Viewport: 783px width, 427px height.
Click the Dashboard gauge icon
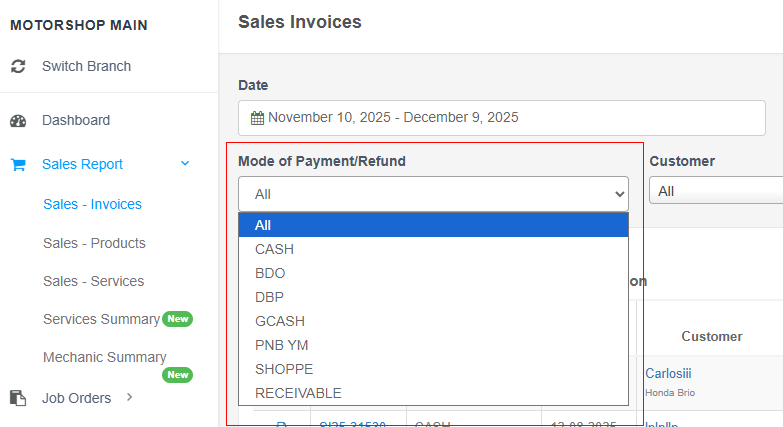click(x=18, y=120)
